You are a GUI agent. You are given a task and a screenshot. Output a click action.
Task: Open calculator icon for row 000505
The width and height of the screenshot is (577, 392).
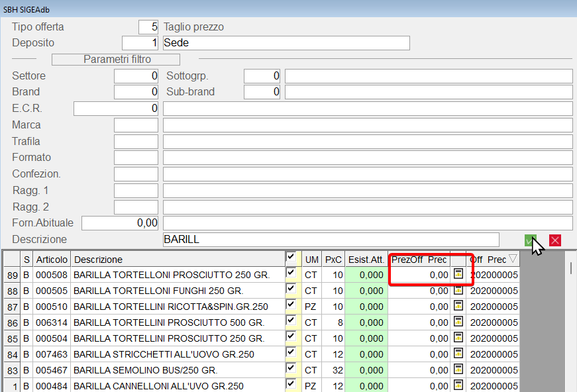[x=458, y=290]
